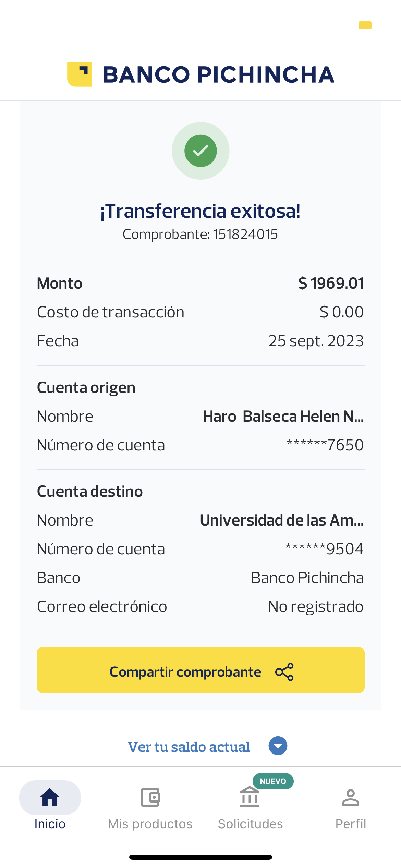Tap the truncated origin name Haro Balseca
The width and height of the screenshot is (401, 868).
283,417
